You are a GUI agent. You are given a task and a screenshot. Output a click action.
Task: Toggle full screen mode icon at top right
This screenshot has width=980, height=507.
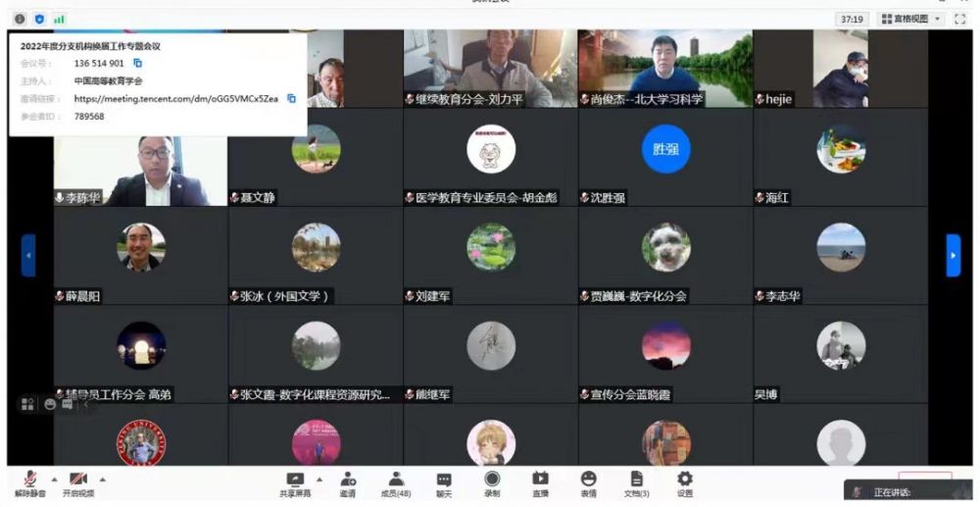[x=960, y=19]
